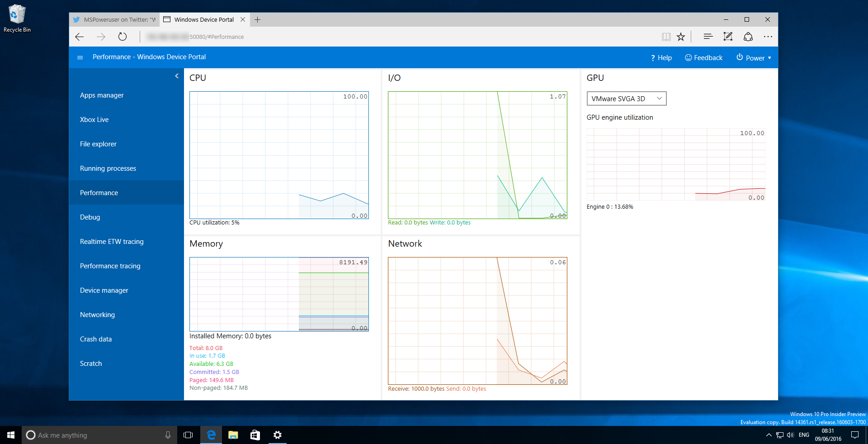Open the Edge Hub icon
The height and width of the screenshot is (444, 868).
pyautogui.click(x=708, y=37)
